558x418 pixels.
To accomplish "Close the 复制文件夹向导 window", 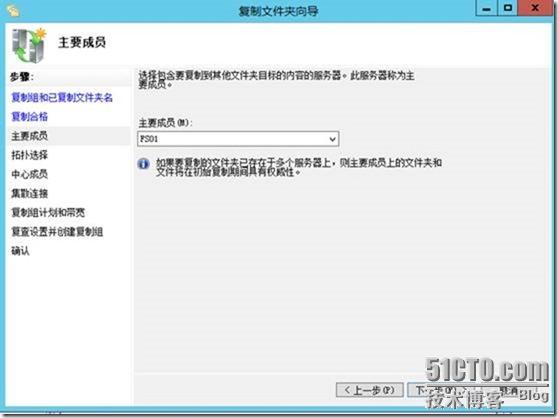I will (x=535, y=8).
